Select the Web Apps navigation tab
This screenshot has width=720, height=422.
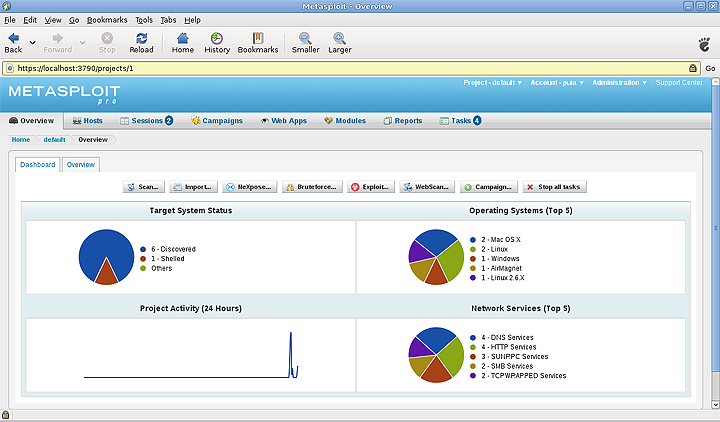(283, 121)
